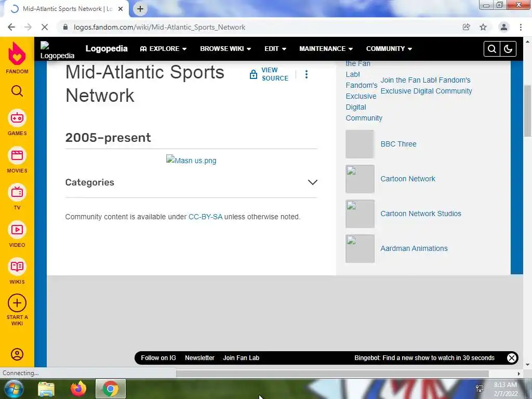Click the taskbar clock showing 8:13 AM

(506, 389)
